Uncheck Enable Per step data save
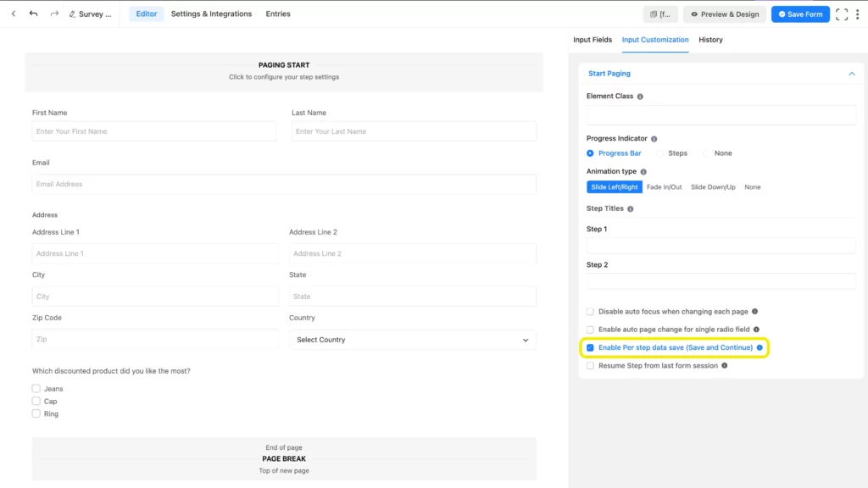 [590, 347]
